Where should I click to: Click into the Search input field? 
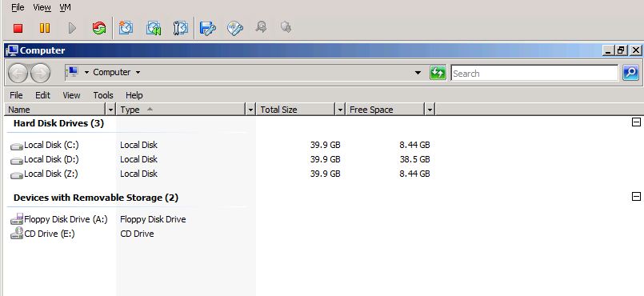click(x=534, y=74)
